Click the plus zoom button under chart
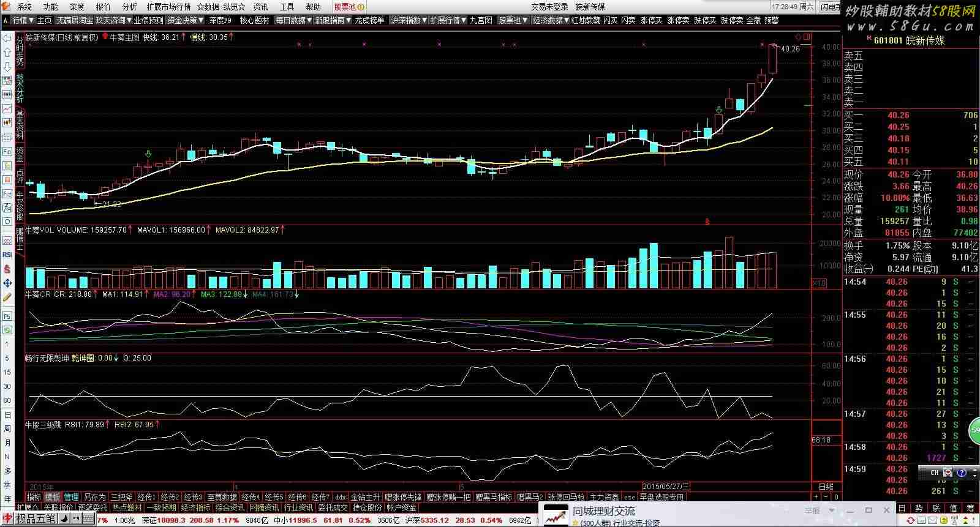The width and height of the screenshot is (980, 527). 816,497
